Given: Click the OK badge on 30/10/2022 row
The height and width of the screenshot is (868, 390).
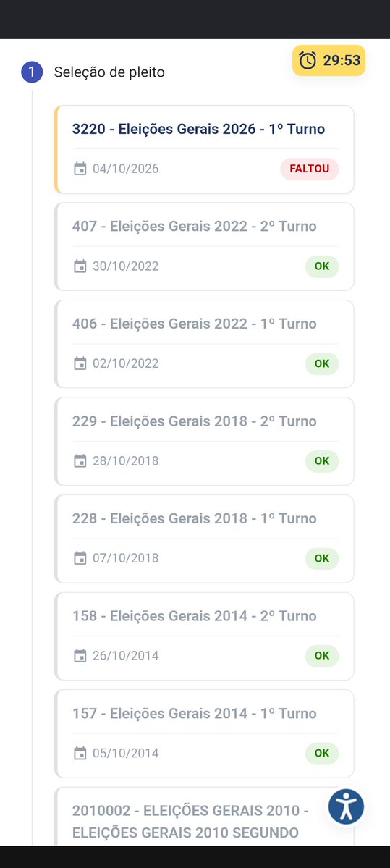Looking at the screenshot, I should 322,266.
